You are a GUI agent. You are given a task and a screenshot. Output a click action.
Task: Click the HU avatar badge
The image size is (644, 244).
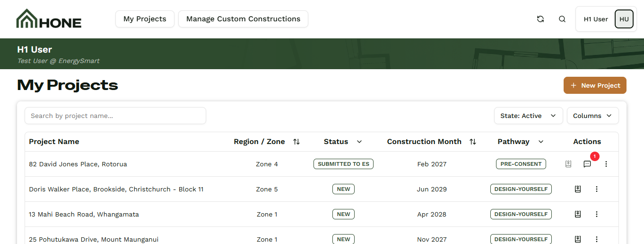(624, 19)
